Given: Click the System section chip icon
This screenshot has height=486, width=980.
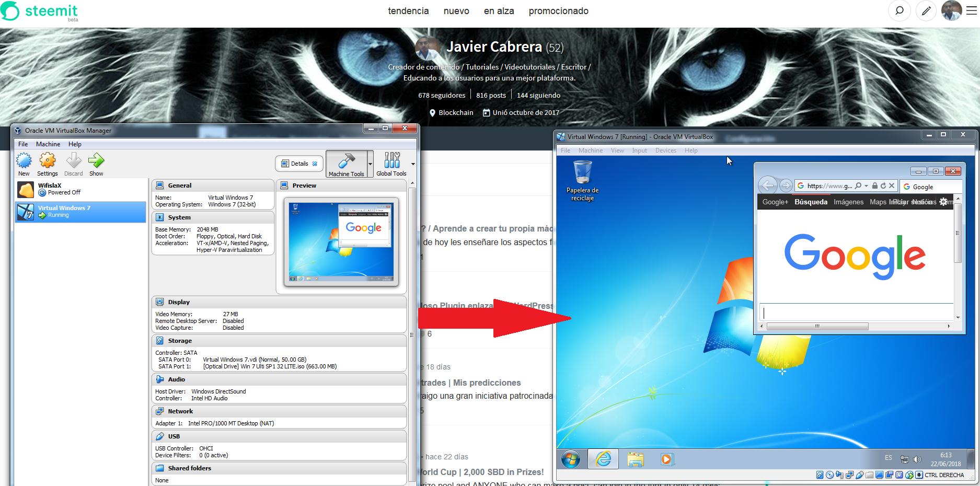Looking at the screenshot, I should pos(160,217).
